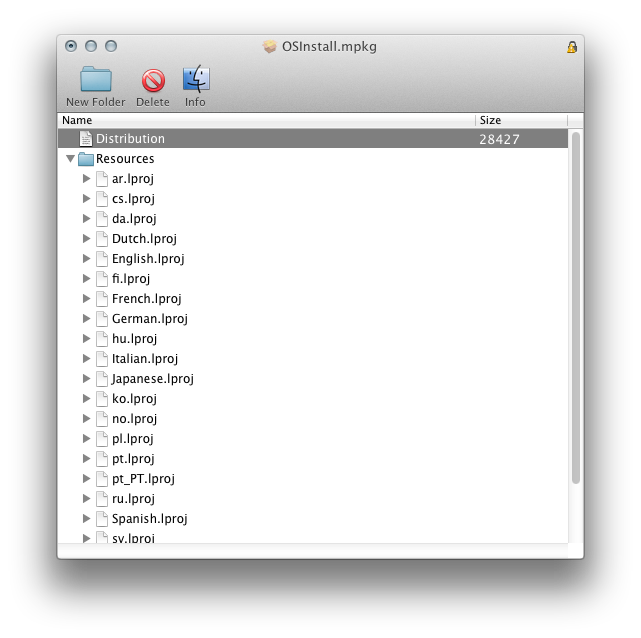641x638 pixels.
Task: Expand the pt_PT.lproj disclosure triangle
Action: (86, 478)
